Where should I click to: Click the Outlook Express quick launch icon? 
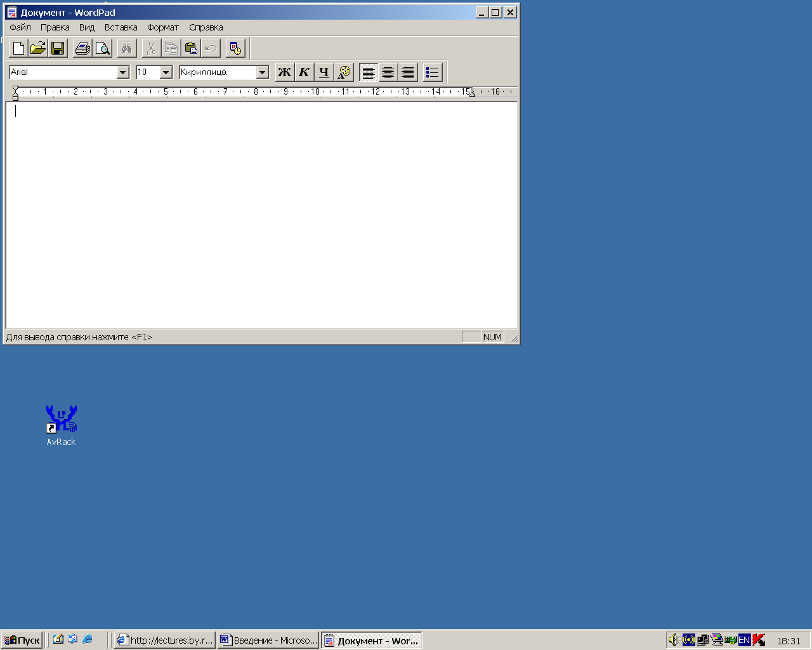click(73, 639)
